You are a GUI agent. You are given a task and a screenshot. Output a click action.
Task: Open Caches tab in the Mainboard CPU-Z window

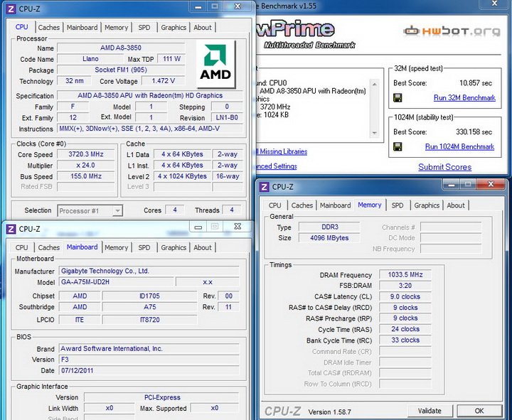[x=48, y=248]
